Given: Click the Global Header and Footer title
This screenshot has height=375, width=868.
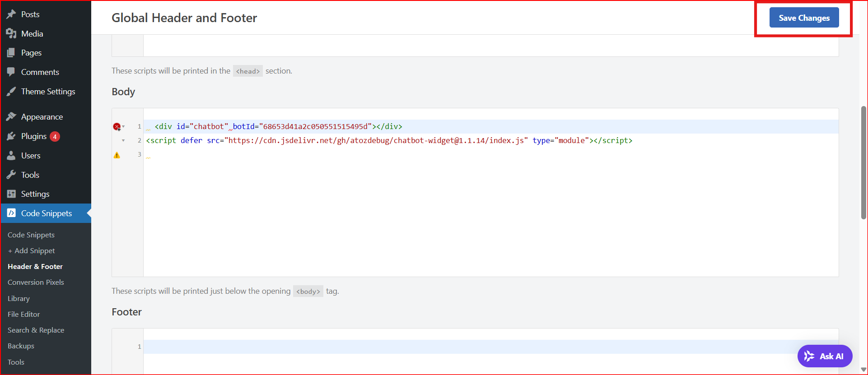Looking at the screenshot, I should (184, 18).
